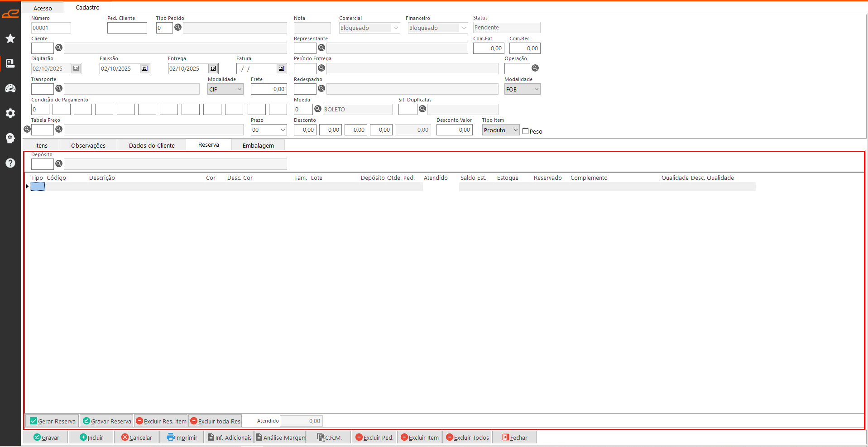
Task: Open settings gear icon in sidebar
Action: [10, 113]
